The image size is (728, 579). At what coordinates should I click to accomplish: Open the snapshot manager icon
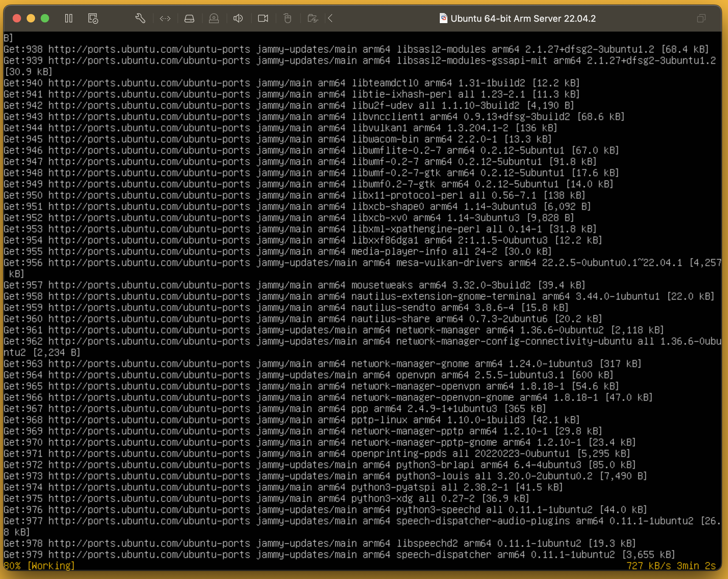tap(93, 18)
